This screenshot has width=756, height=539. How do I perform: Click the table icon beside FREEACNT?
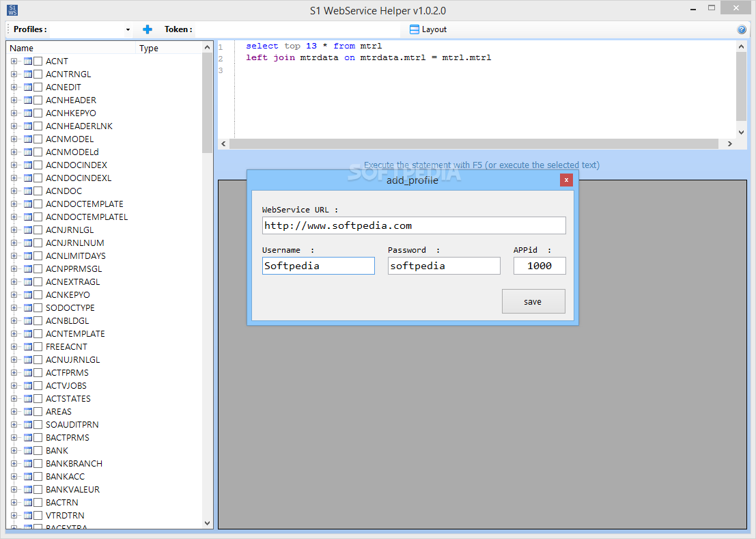pos(28,346)
